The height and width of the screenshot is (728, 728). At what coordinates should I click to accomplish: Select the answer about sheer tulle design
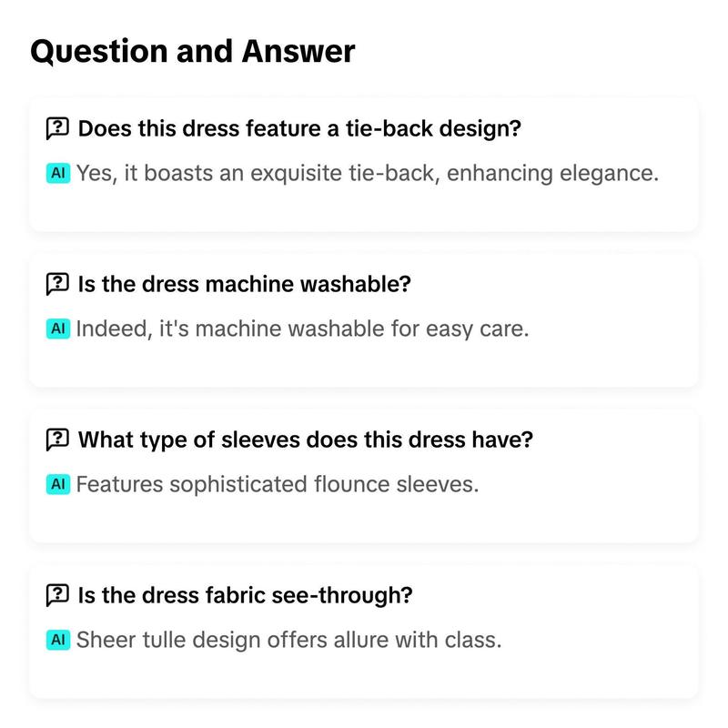pos(288,641)
